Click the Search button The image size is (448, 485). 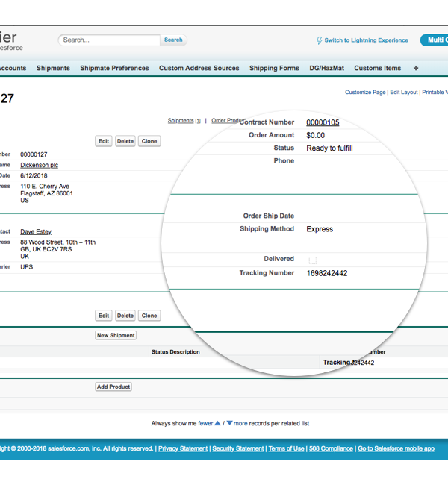point(173,40)
